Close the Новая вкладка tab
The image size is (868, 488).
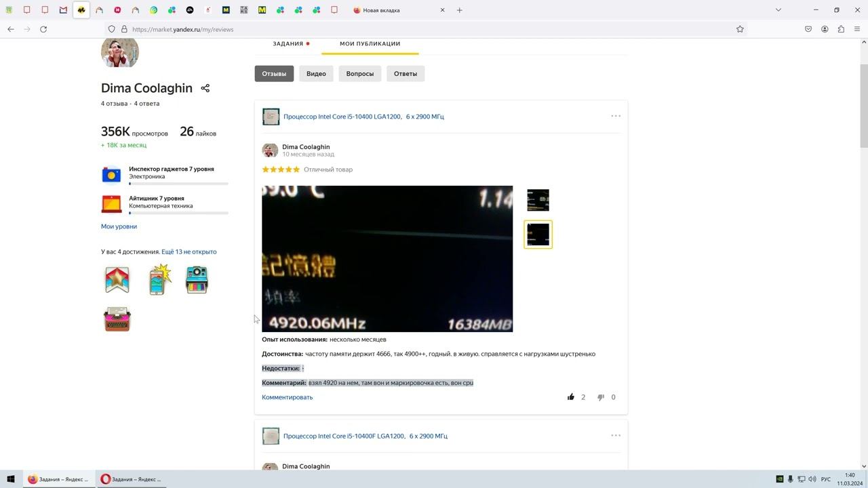(x=442, y=10)
